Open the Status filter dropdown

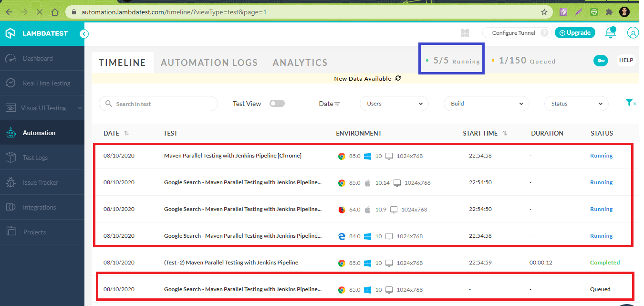click(576, 104)
